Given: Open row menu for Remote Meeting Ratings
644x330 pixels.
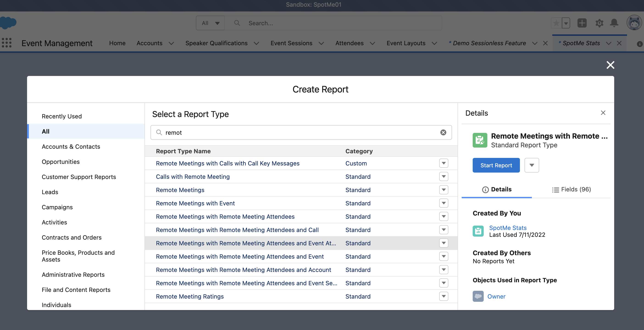Looking at the screenshot, I should (x=444, y=296).
